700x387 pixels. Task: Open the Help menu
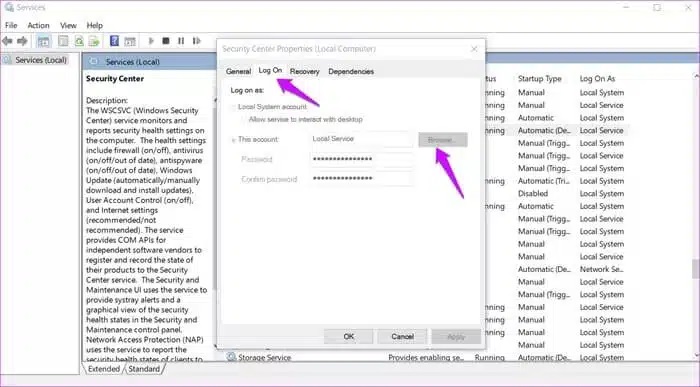pos(94,25)
